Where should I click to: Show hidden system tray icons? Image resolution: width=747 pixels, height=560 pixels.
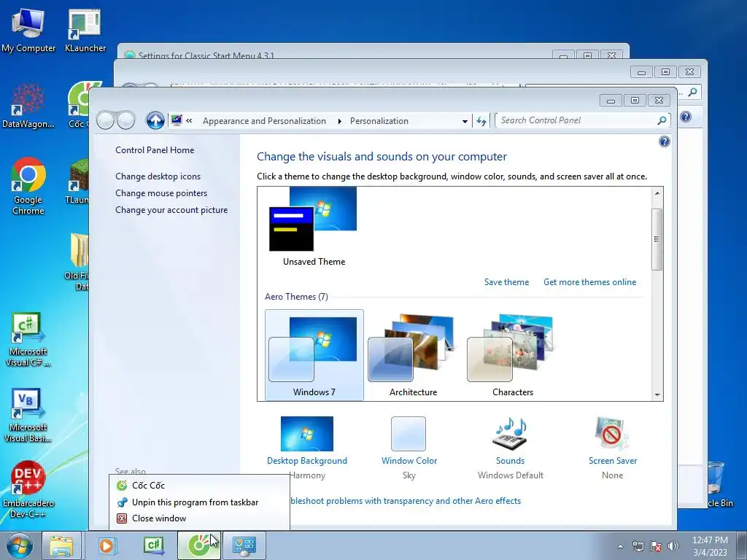pos(620,546)
